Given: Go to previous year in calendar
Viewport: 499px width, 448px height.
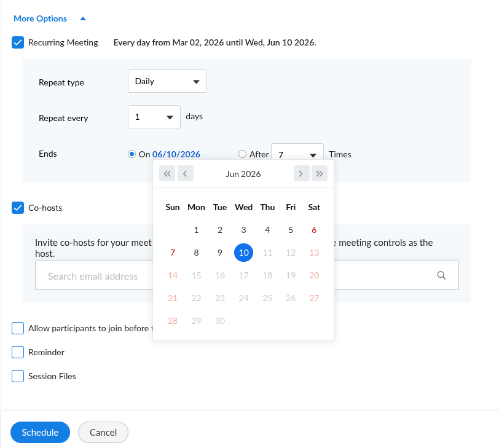Looking at the screenshot, I should point(167,174).
